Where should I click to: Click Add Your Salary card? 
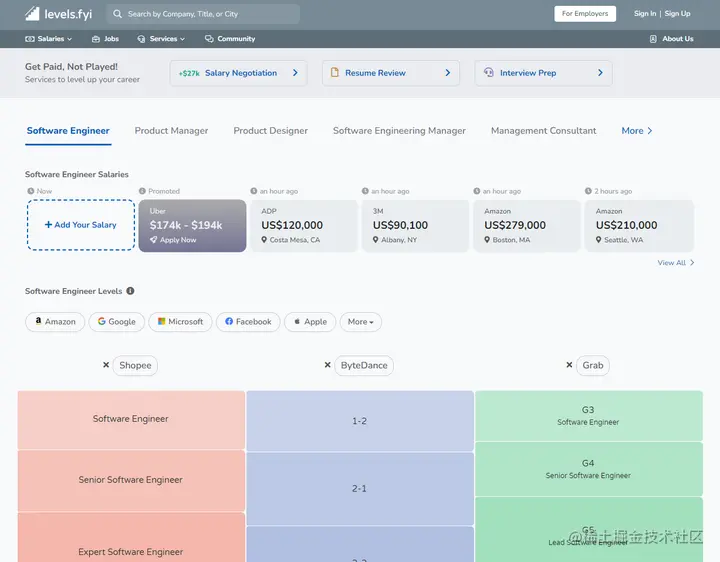tap(81, 225)
